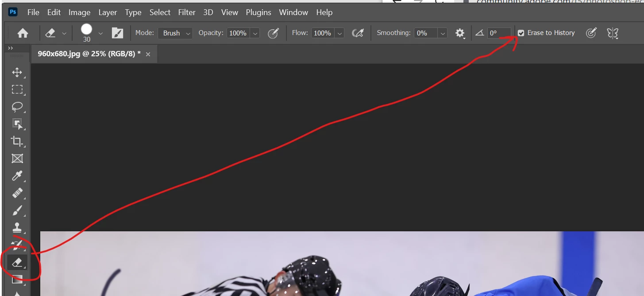Image resolution: width=644 pixels, height=296 pixels.
Task: Open the Image menu
Action: tap(79, 12)
